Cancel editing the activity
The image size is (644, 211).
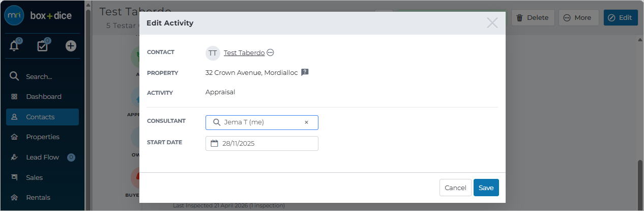(455, 188)
